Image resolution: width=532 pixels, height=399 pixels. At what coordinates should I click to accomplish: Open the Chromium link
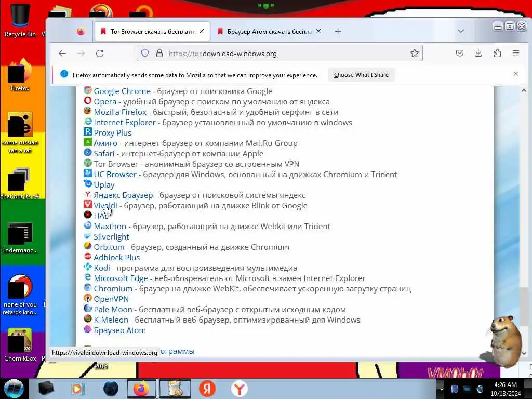(113, 289)
